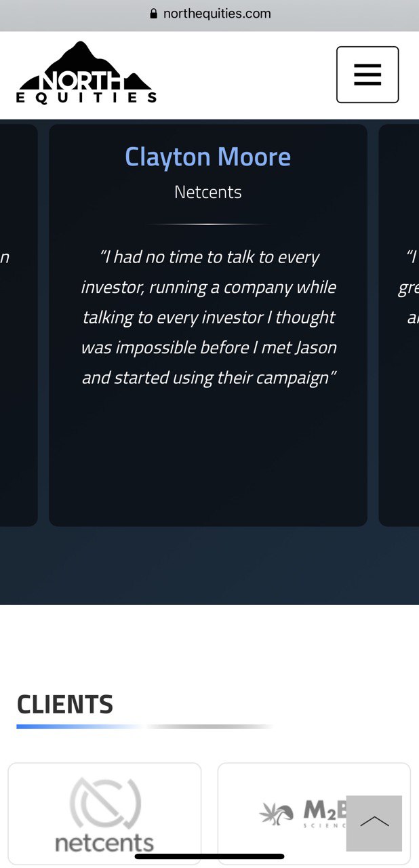
Task: Click the netcents wordmark text
Action: pyautogui.click(x=104, y=843)
